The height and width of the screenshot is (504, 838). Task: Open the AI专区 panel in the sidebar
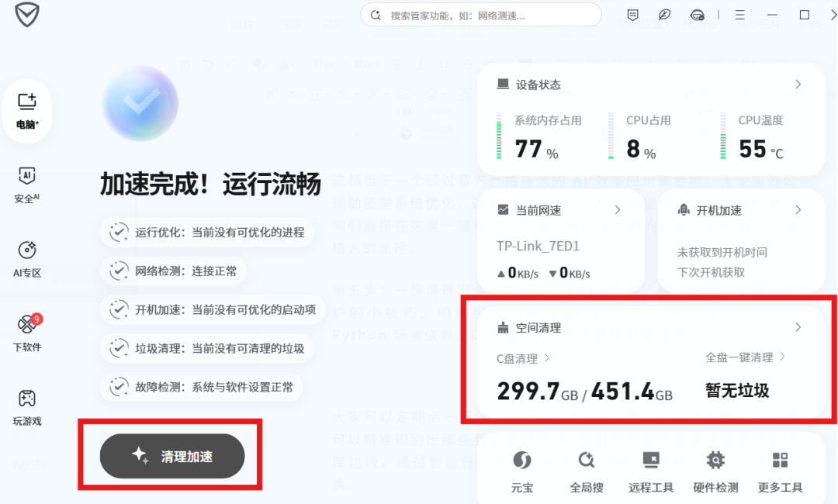[26, 258]
